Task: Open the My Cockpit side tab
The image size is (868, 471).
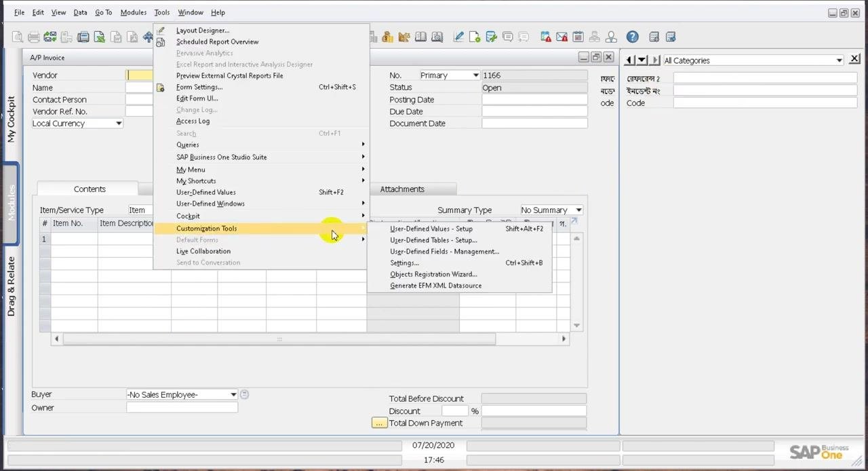Action: click(11, 119)
